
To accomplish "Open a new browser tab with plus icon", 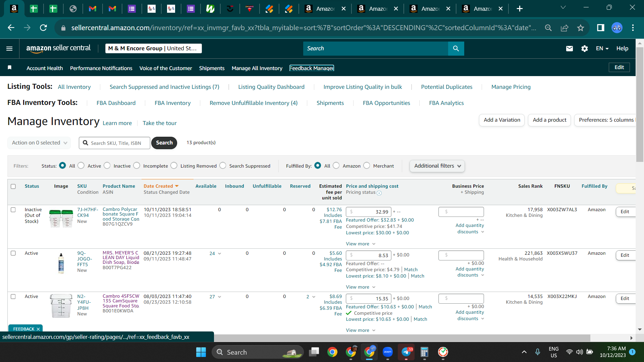I will click(520, 9).
